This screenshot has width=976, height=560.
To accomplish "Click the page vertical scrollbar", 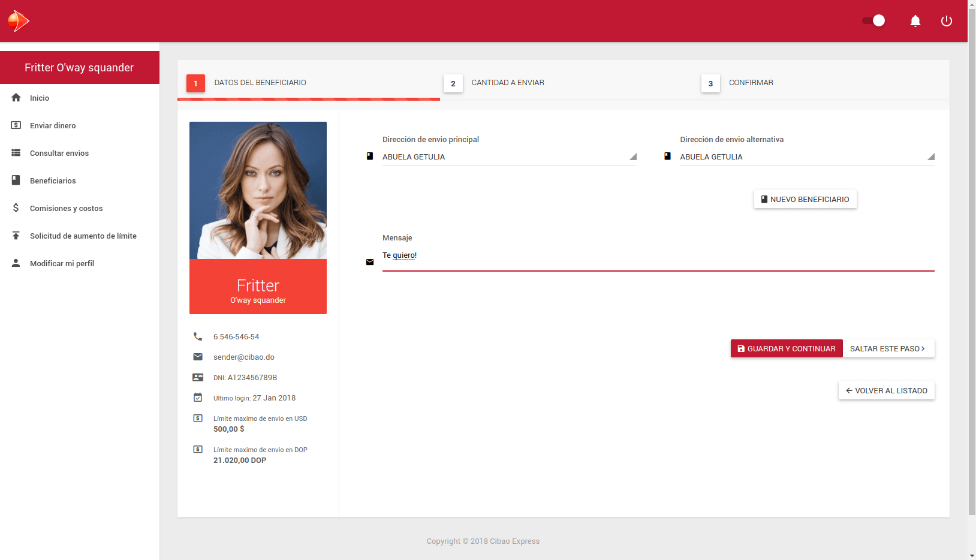I will click(972, 261).
